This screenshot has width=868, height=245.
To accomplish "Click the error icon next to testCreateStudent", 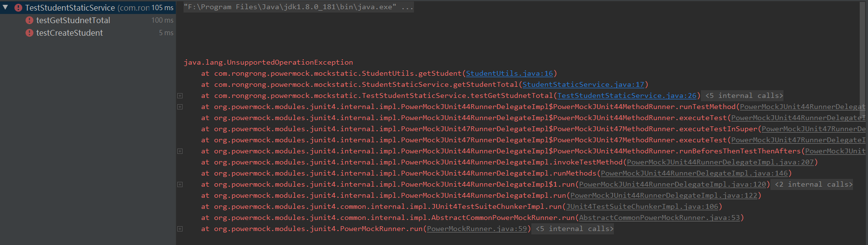I will click(29, 33).
